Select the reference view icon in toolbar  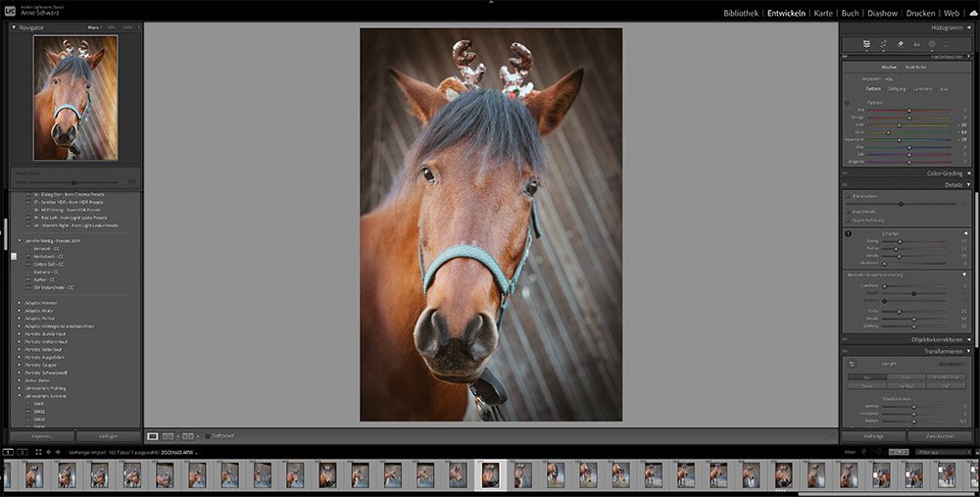tap(169, 436)
